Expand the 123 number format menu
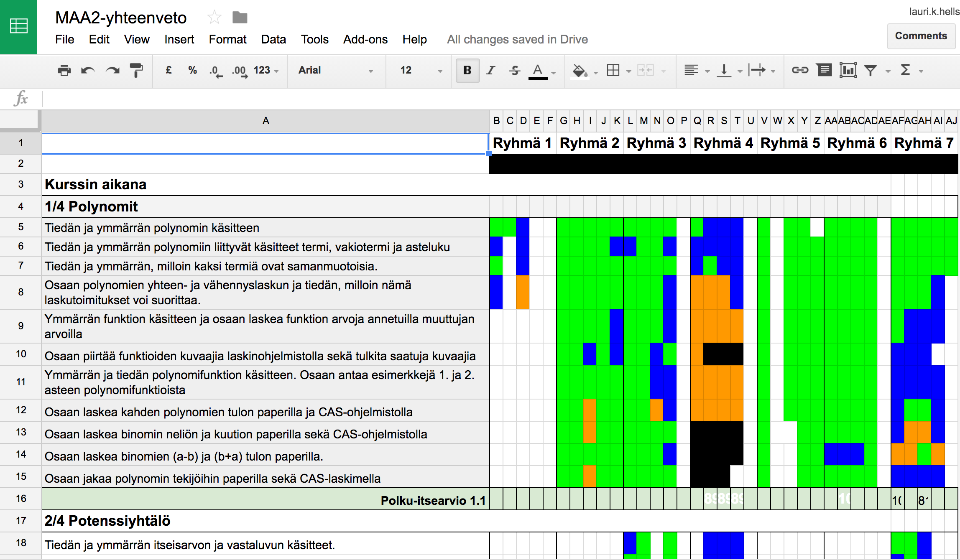 click(x=266, y=70)
